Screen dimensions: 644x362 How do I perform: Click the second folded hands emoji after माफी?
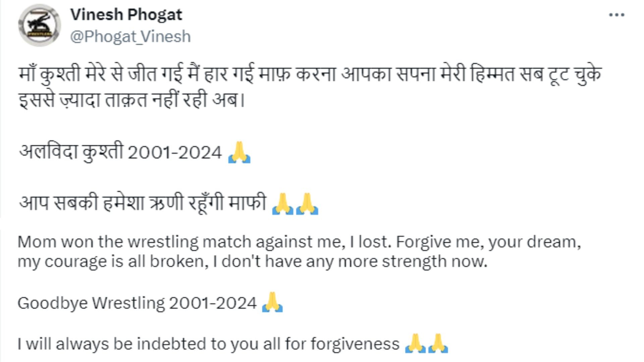coord(307,204)
